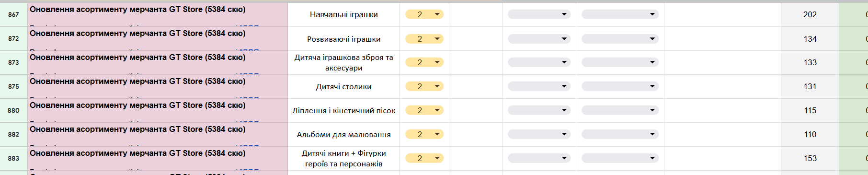Expand yellow dropdown for Ліплення і кінетичний пісок
The width and height of the screenshot is (868, 175).
click(x=424, y=110)
